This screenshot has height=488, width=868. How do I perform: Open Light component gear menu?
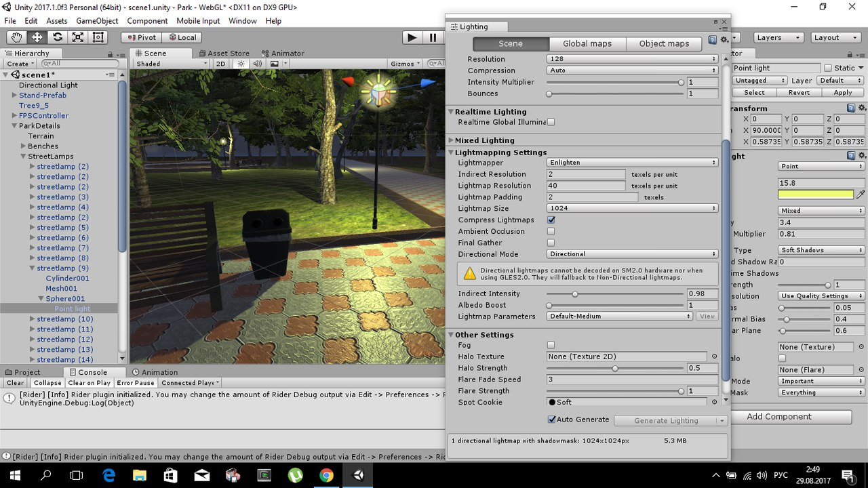[862, 156]
